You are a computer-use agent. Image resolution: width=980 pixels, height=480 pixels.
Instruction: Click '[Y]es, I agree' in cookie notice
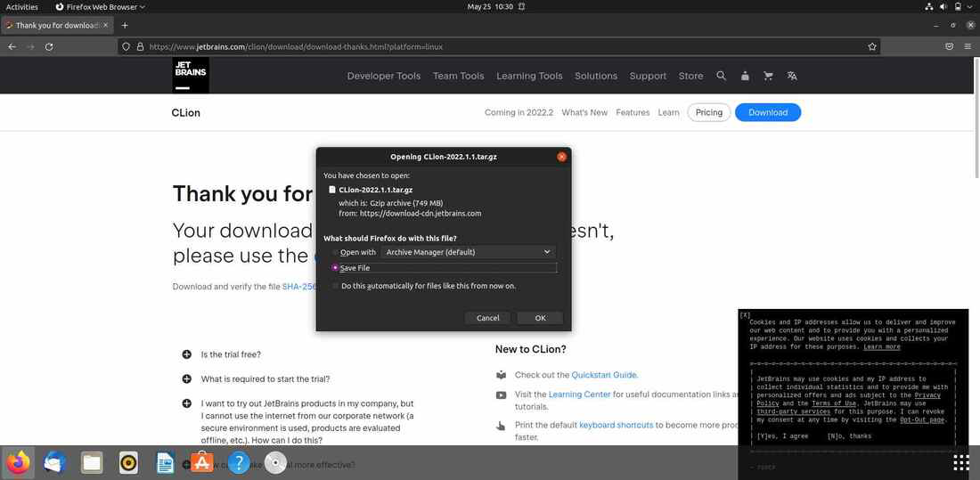pyautogui.click(x=782, y=436)
